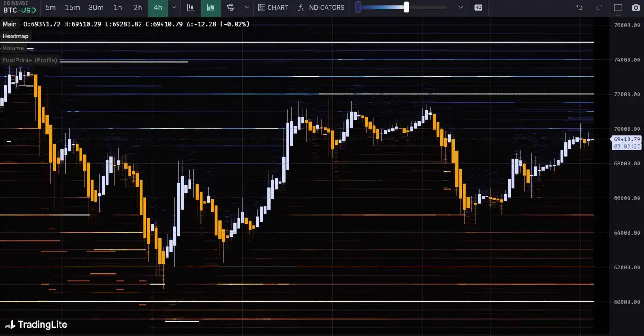The width and height of the screenshot is (644, 336).
Task: Open the cursor tools dropdown arrow
Action: tap(247, 7)
